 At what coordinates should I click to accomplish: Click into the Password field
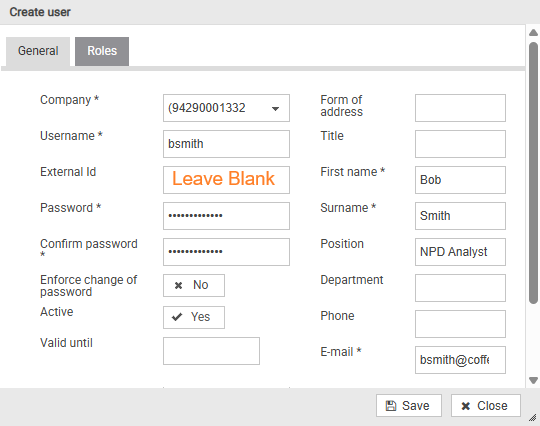(226, 216)
